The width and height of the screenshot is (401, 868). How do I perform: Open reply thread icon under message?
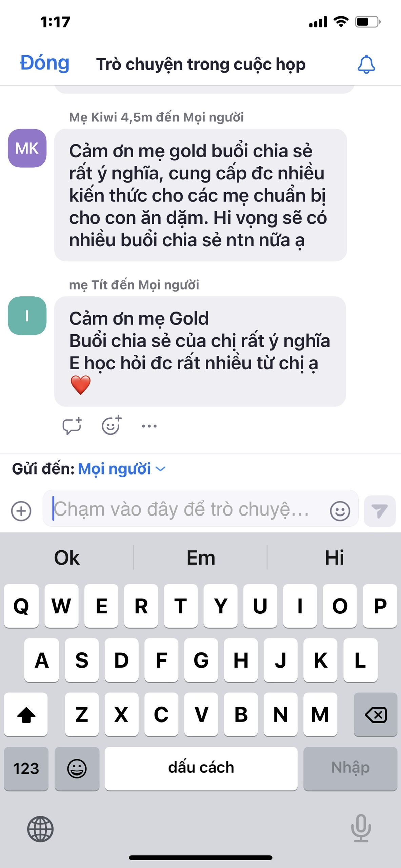(72, 426)
